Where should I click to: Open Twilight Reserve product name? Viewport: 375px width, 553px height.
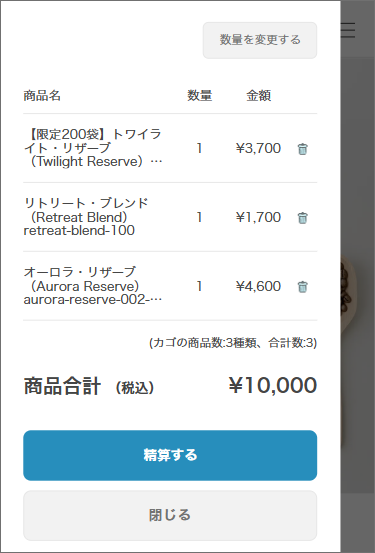click(93, 148)
